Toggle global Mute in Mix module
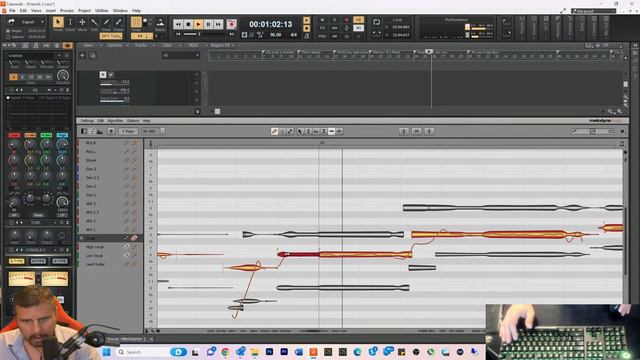 tap(322, 20)
